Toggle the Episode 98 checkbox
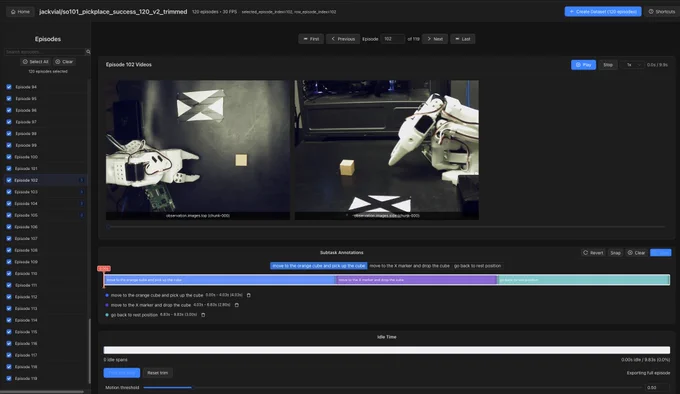This screenshot has height=394, width=680. coord(9,134)
